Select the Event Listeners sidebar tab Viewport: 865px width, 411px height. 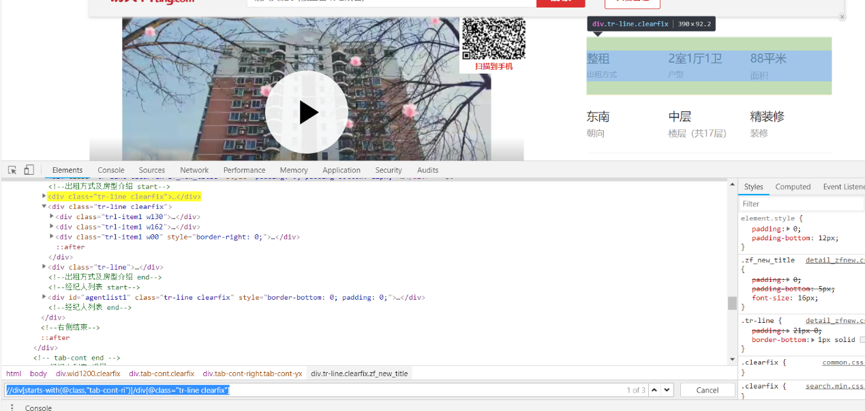tap(843, 186)
